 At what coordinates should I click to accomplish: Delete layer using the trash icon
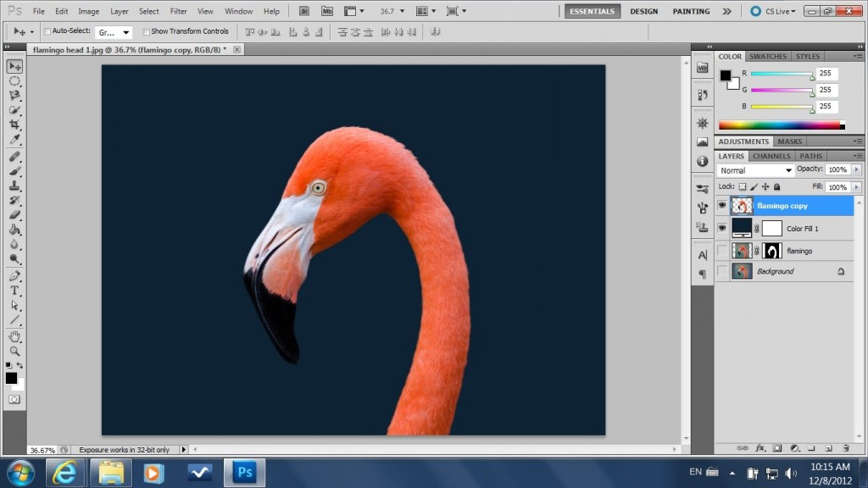pyautogui.click(x=846, y=447)
